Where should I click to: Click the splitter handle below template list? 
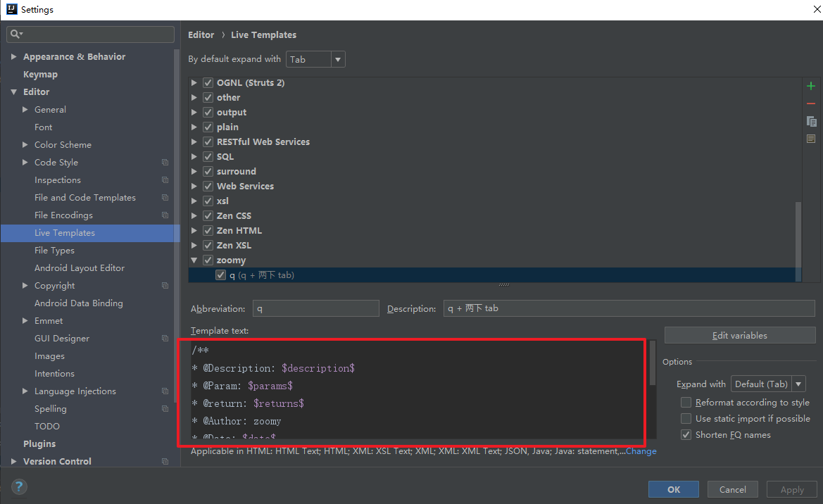pos(503,285)
